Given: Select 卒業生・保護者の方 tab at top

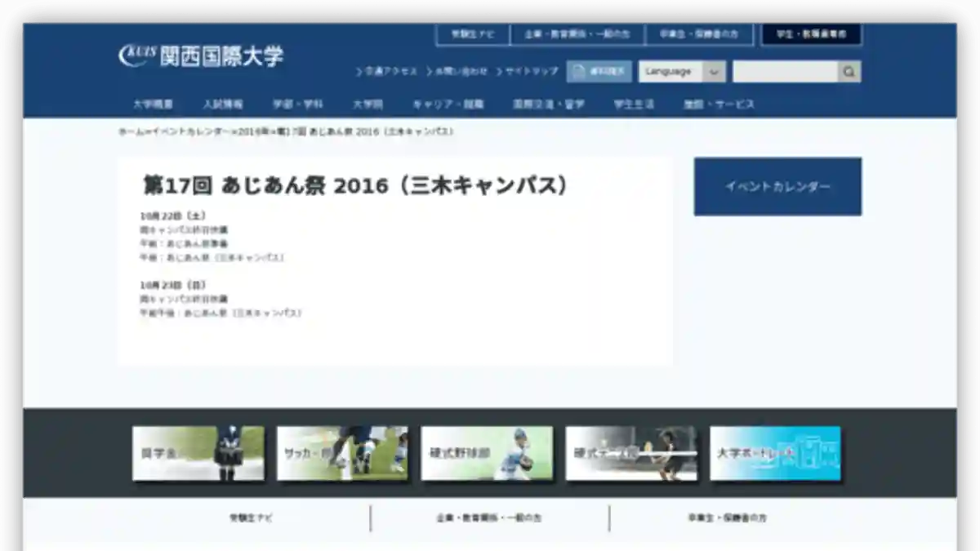Looking at the screenshot, I should 699,34.
